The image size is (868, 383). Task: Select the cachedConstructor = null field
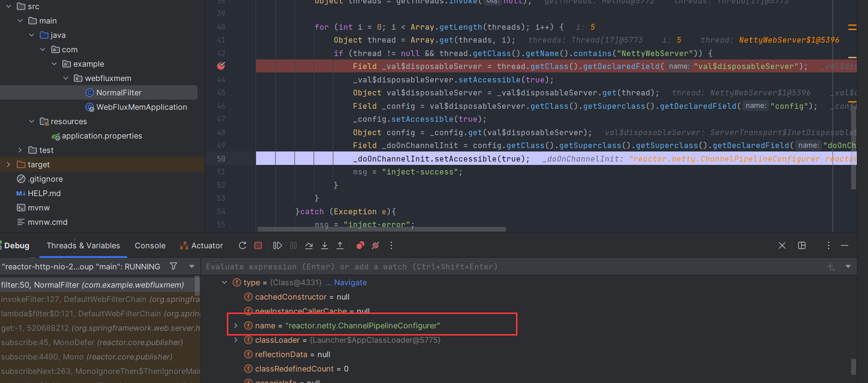[x=302, y=297]
